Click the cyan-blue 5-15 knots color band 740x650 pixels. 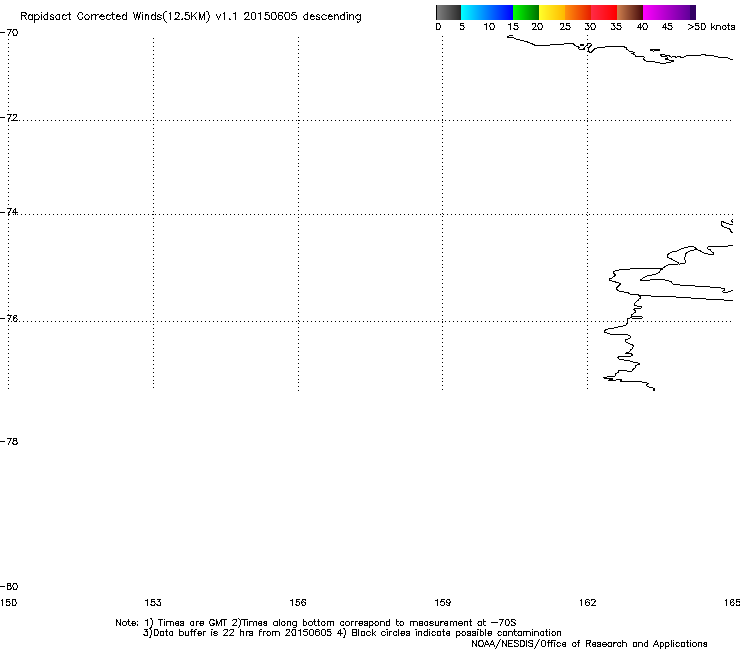[487, 12]
